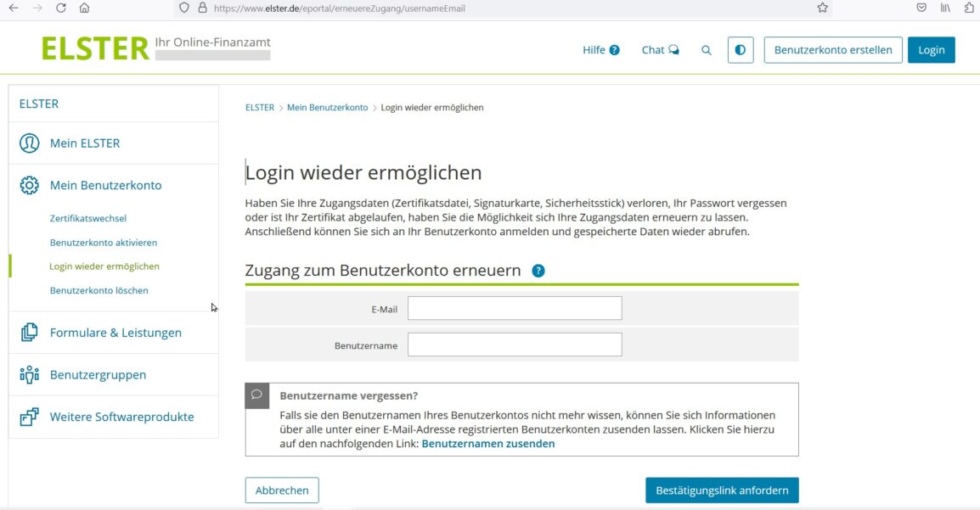Open Benutzerkonto löschen submenu link
The width and height of the screenshot is (980, 510).
tap(99, 290)
